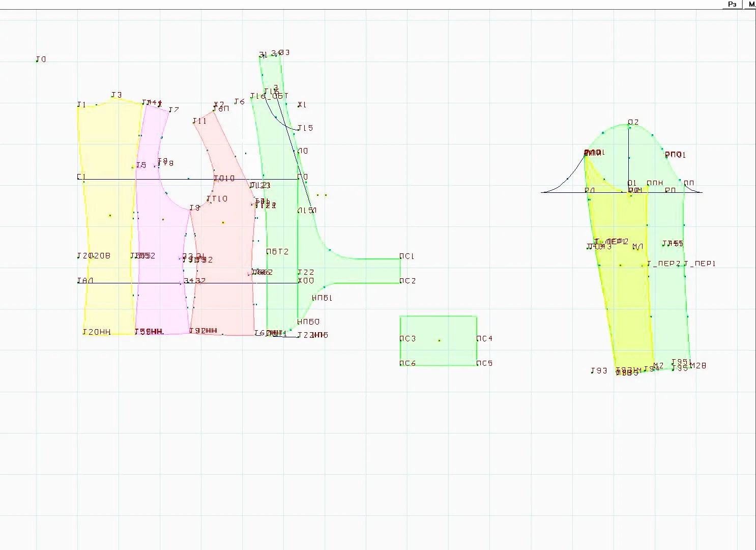756x550 pixels.
Task: Click point label Т11
Action: coord(200,121)
